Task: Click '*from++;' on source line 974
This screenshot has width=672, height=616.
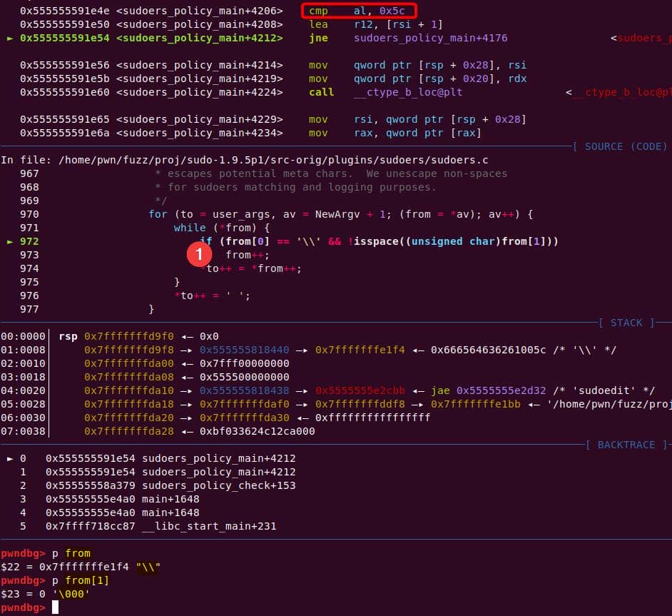Action: click(276, 269)
